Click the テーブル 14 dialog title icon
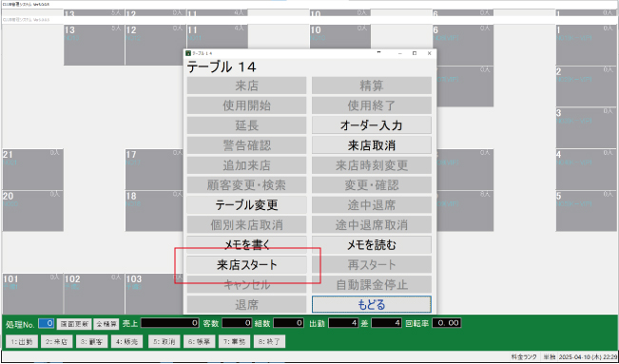 coord(188,53)
